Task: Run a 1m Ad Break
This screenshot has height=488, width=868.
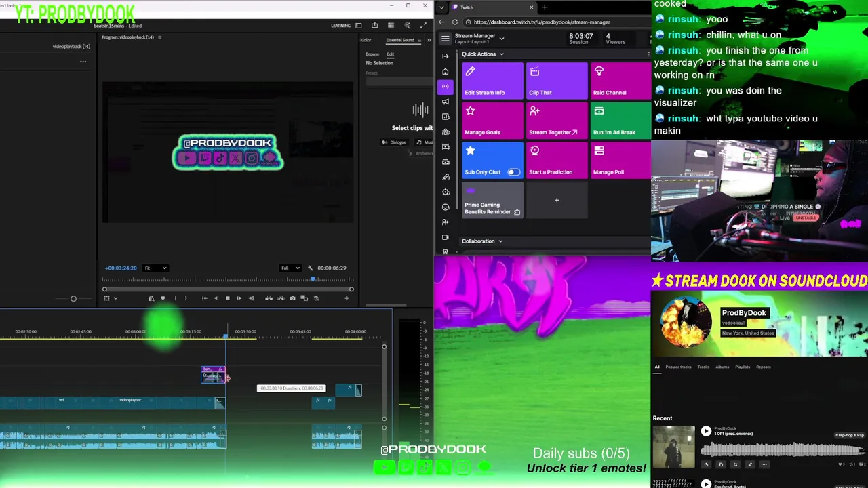Action: pos(620,120)
